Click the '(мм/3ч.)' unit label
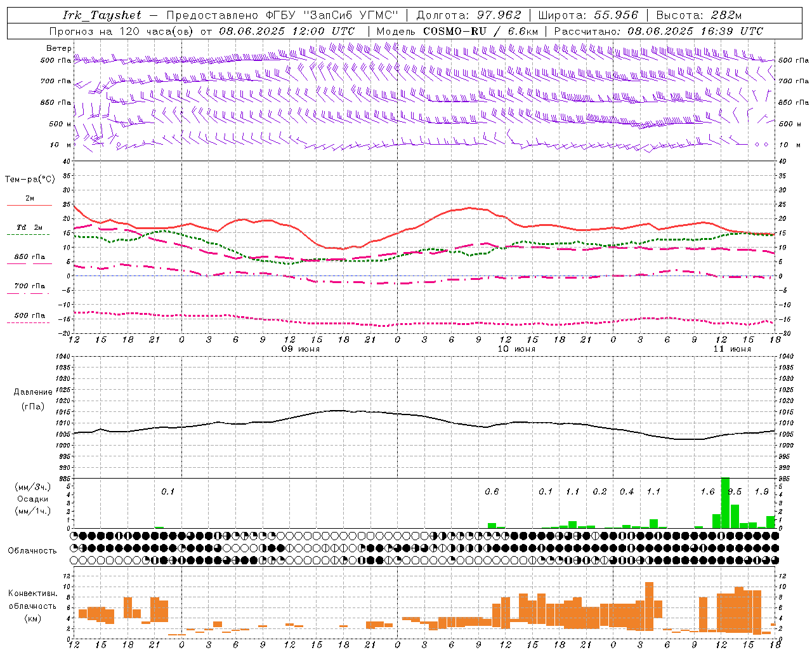 (32, 487)
